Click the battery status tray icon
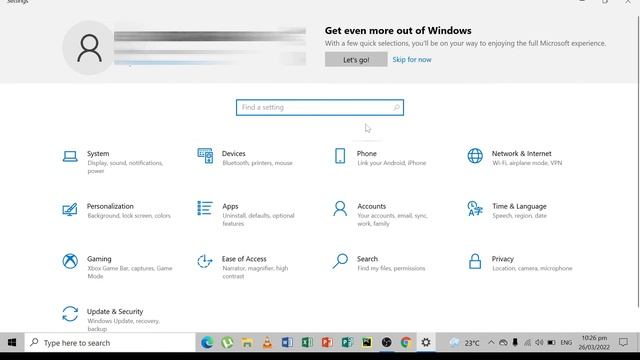Viewport: 640px width, 360px height. [x=551, y=342]
